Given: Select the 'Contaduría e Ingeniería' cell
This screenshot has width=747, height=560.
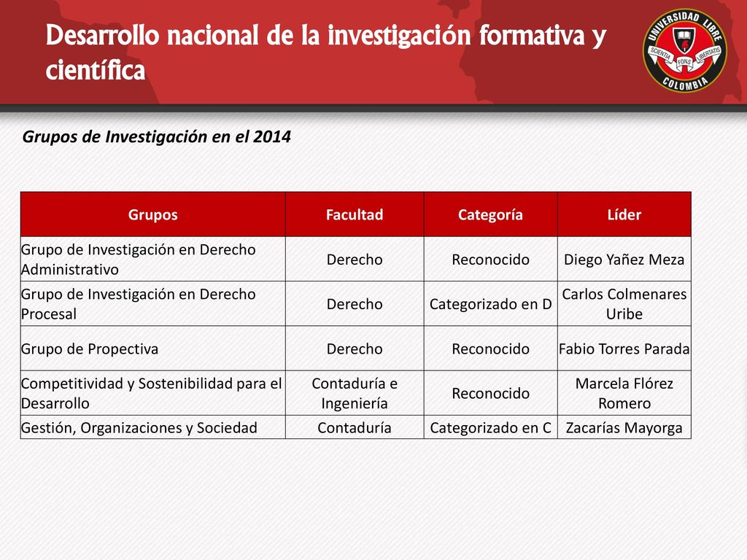Looking at the screenshot, I should pyautogui.click(x=355, y=393).
